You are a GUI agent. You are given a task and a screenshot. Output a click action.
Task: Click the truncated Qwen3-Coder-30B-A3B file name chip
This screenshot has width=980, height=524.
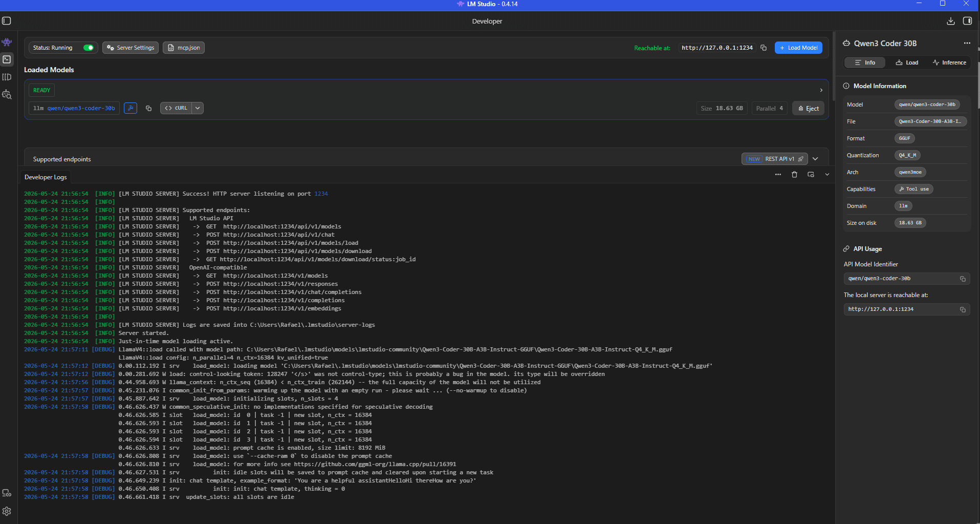tap(930, 121)
